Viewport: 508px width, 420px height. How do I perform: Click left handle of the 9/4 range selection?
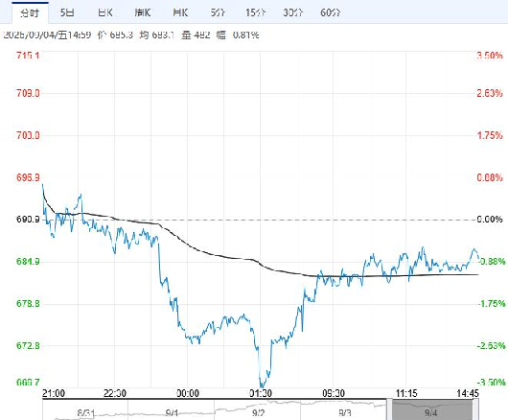389,410
